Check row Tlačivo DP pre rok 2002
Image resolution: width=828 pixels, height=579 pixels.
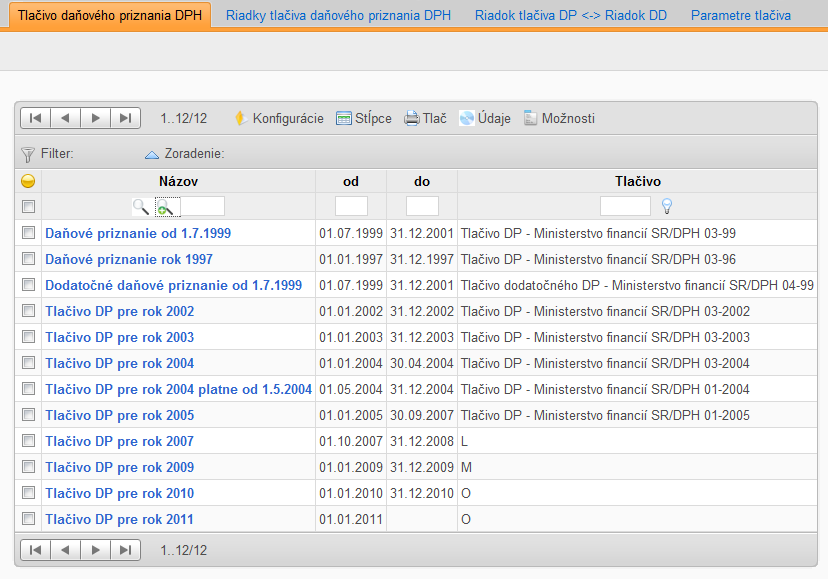(x=29, y=311)
